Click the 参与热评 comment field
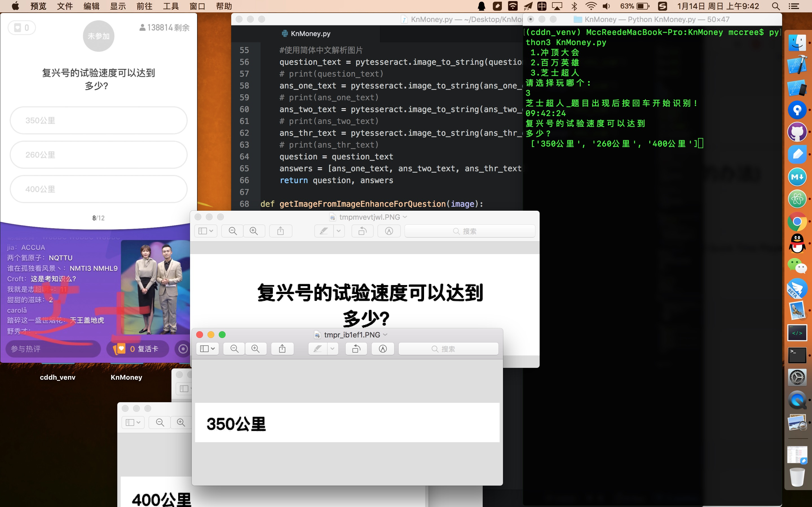The width and height of the screenshot is (812, 507). pyautogui.click(x=53, y=349)
